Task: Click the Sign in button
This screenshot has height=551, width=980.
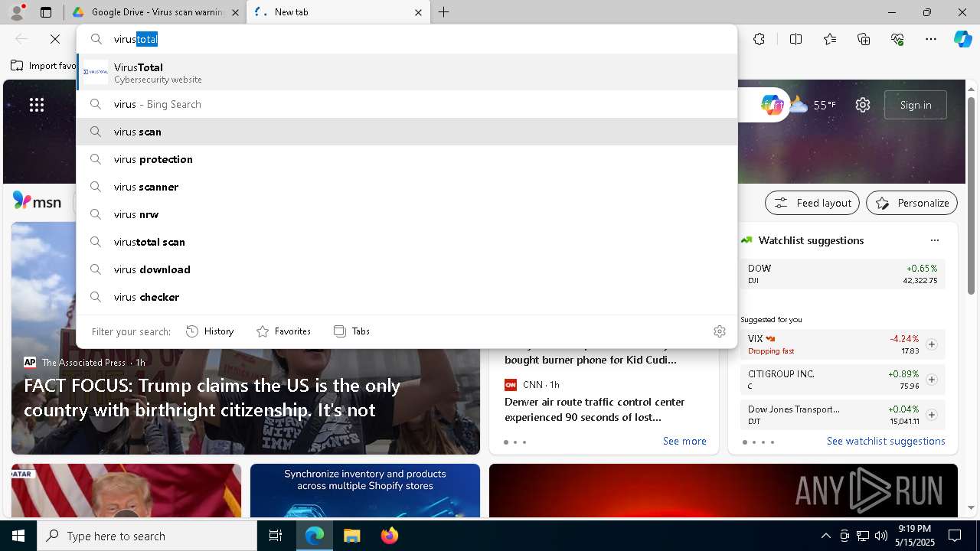Action: point(916,105)
